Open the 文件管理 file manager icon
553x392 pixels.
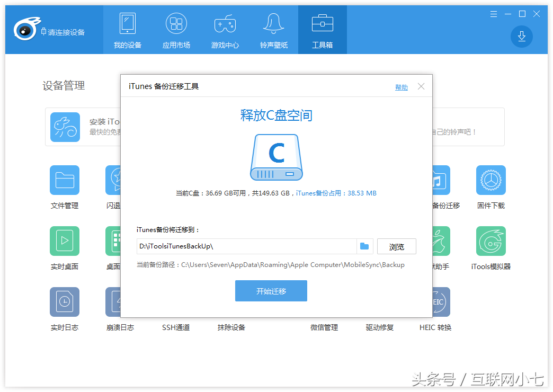[x=65, y=180]
